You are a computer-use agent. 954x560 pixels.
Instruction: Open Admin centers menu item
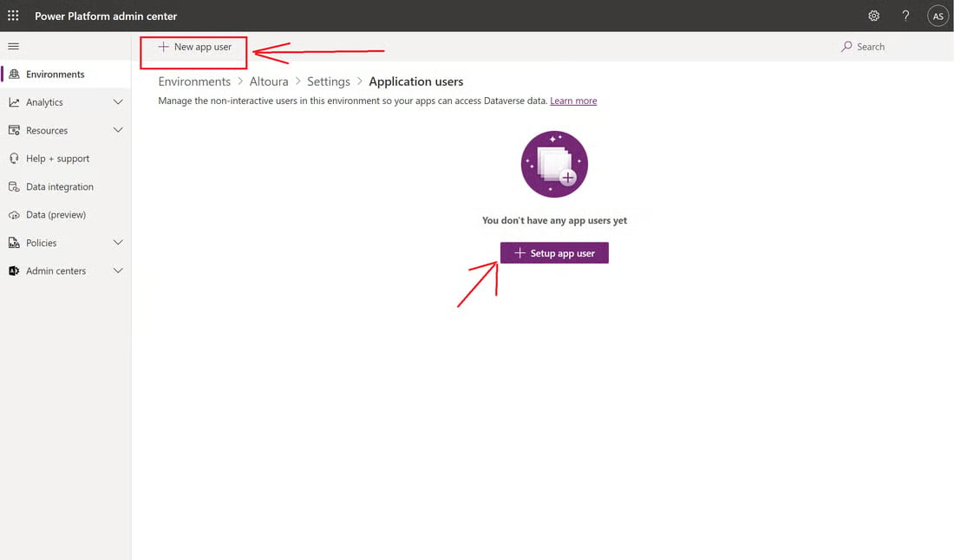pyautogui.click(x=65, y=270)
